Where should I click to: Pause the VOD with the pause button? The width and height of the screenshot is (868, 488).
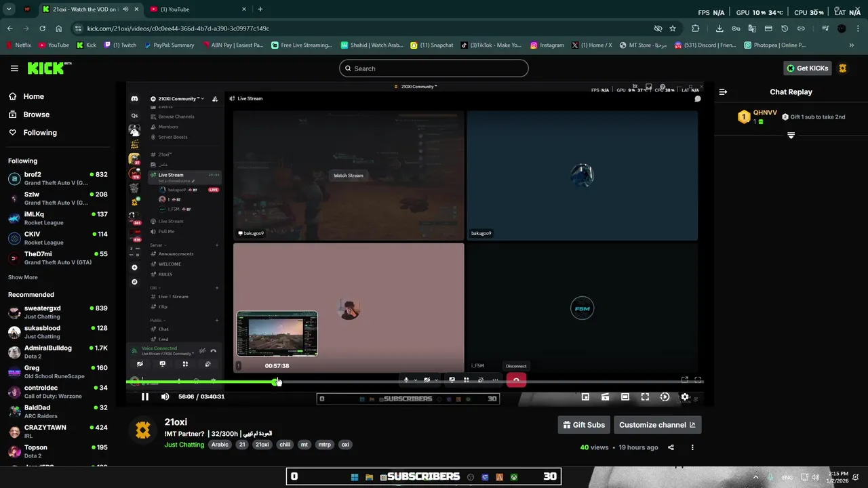coord(144,396)
